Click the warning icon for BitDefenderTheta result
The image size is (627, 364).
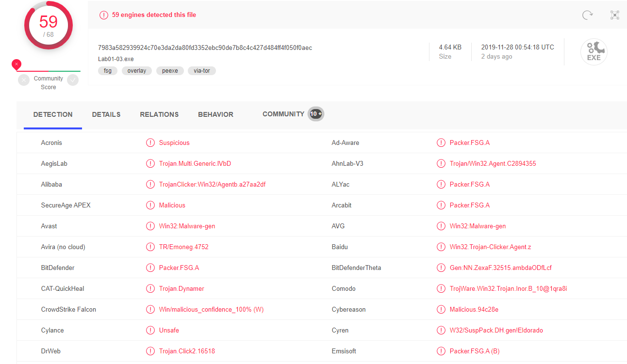click(441, 268)
